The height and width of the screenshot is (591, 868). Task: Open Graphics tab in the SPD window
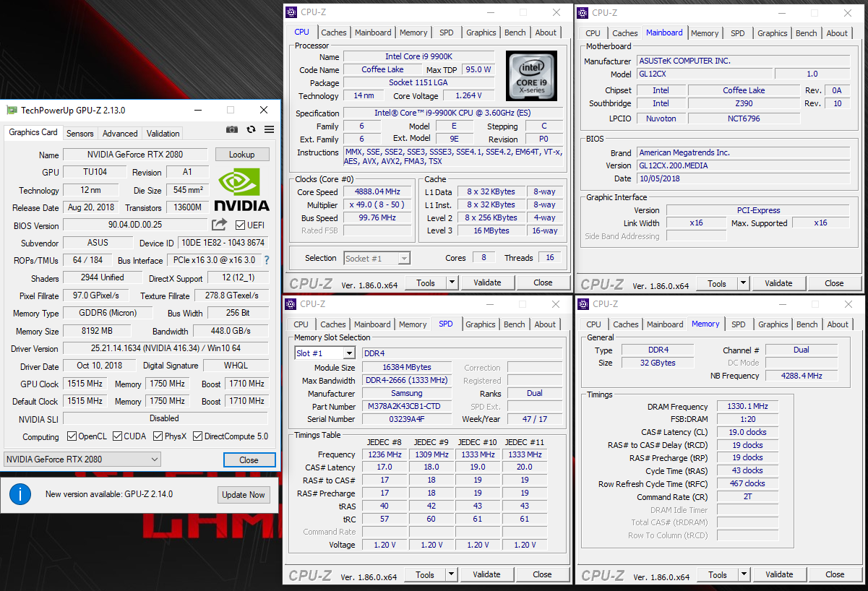point(481,324)
